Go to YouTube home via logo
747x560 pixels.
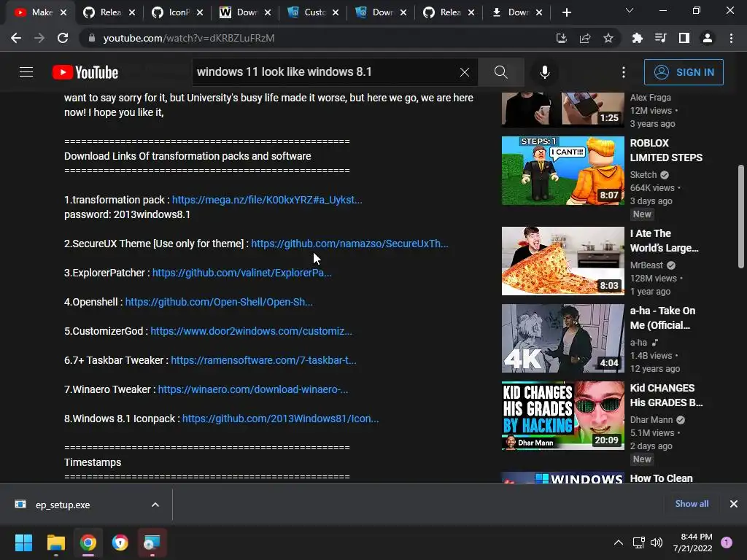coord(85,72)
